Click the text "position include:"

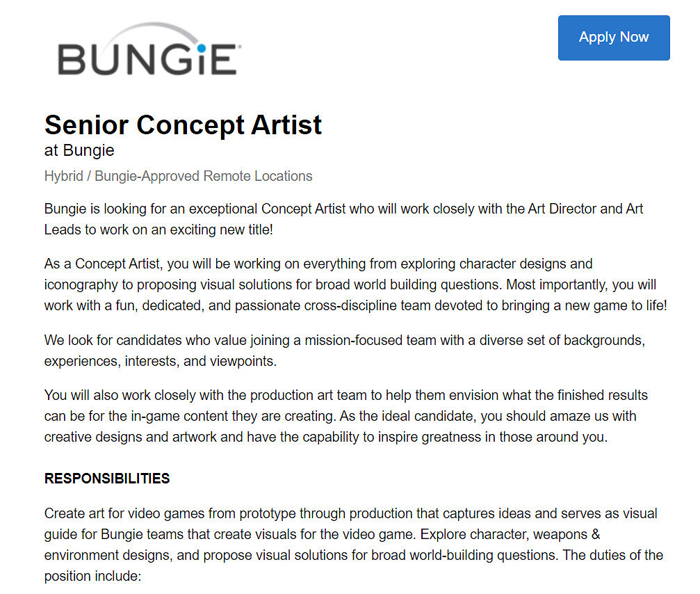click(92, 577)
